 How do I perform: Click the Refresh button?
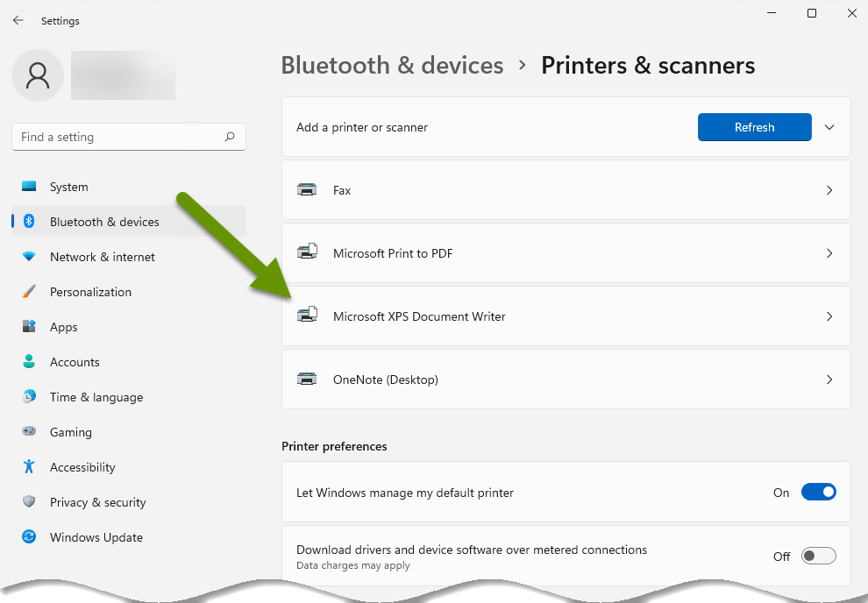pyautogui.click(x=755, y=127)
